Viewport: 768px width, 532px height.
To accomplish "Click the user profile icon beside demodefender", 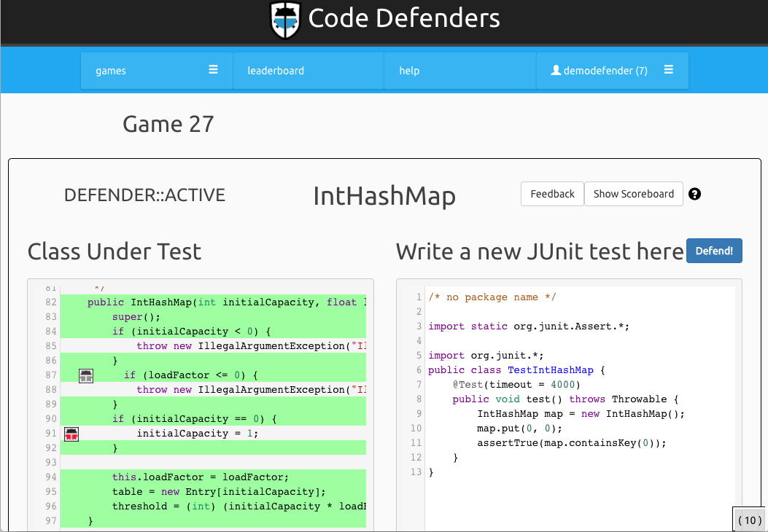I will [556, 70].
